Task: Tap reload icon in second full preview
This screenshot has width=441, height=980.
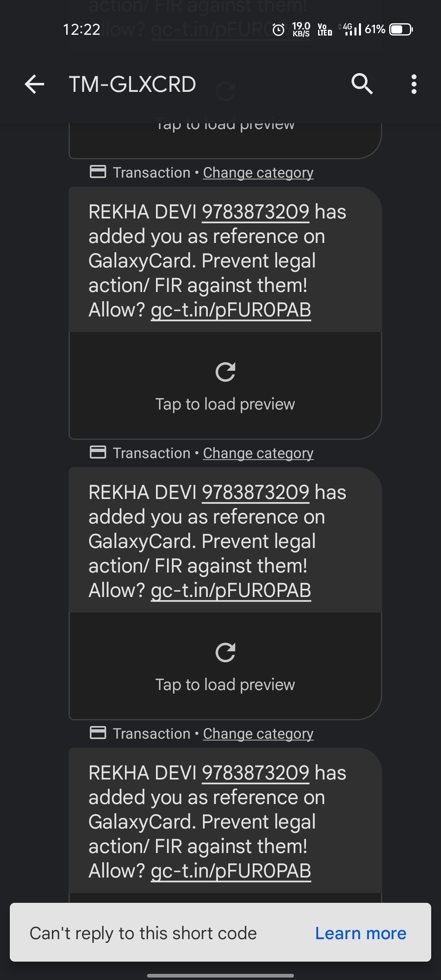Action: point(225,653)
